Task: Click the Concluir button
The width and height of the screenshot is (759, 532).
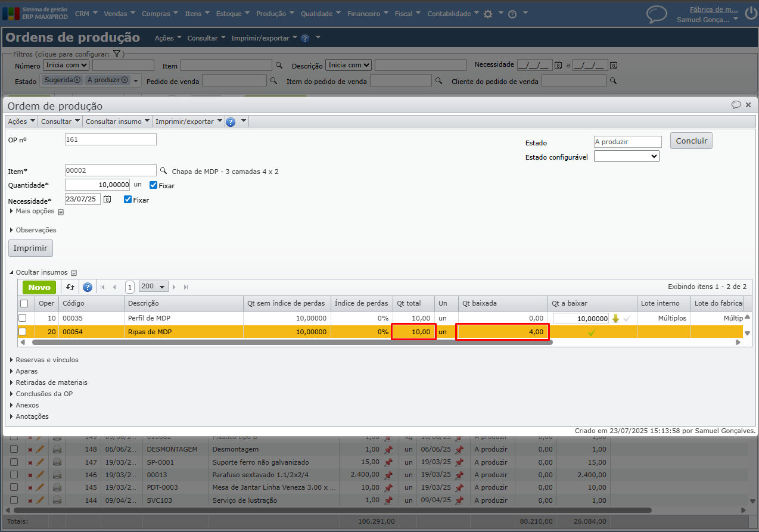Action: 691,141
